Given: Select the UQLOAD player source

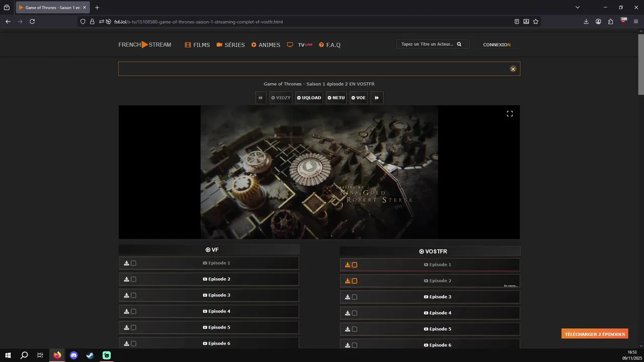Looking at the screenshot, I should pyautogui.click(x=309, y=98).
